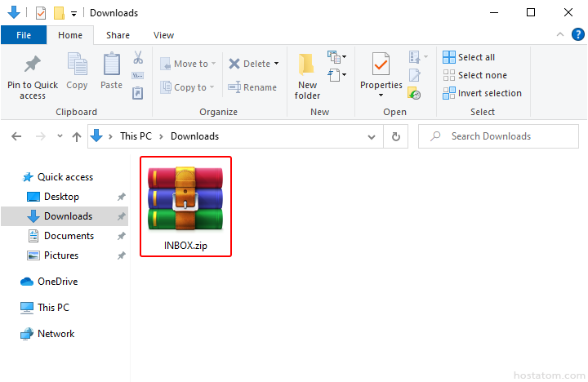Go up one folder level

coord(77,137)
